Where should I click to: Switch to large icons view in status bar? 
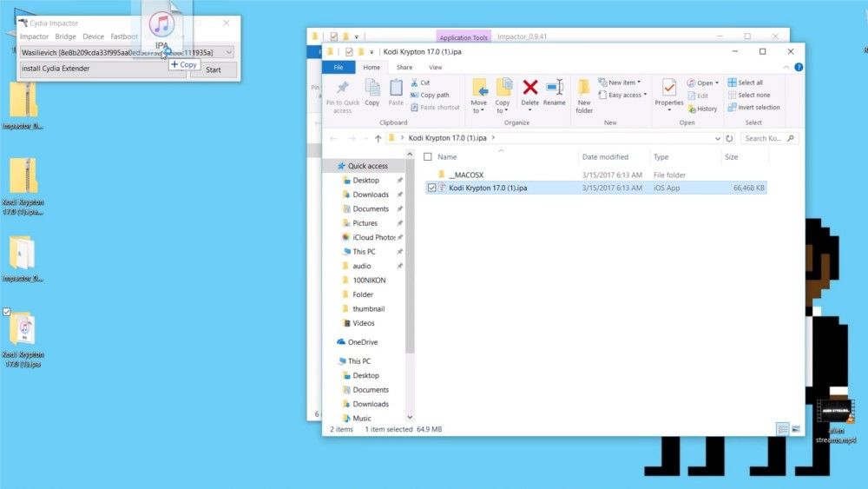coord(796,429)
